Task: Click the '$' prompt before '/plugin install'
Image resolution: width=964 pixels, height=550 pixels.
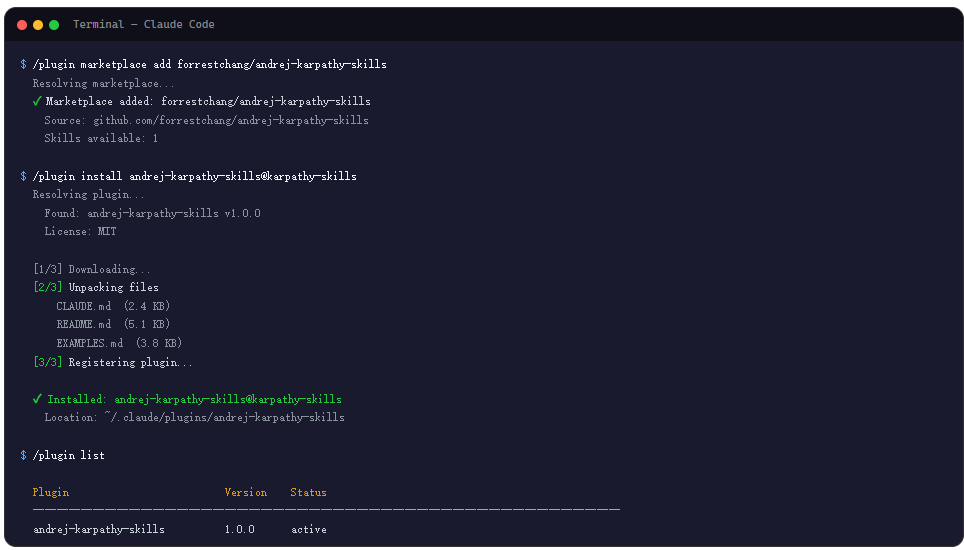Action: point(23,176)
